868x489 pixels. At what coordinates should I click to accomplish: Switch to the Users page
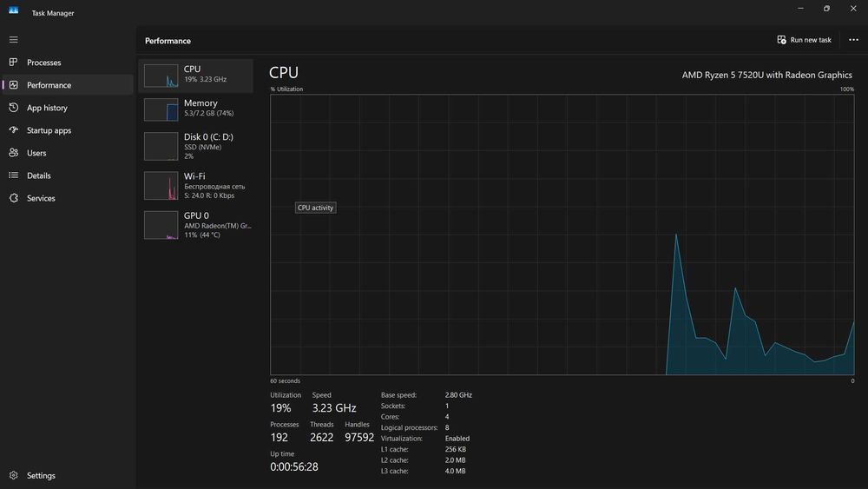coord(68,153)
